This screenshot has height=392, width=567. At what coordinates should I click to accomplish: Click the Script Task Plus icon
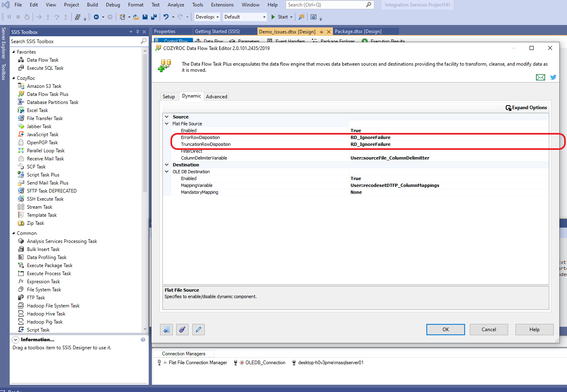pyautogui.click(x=21, y=174)
